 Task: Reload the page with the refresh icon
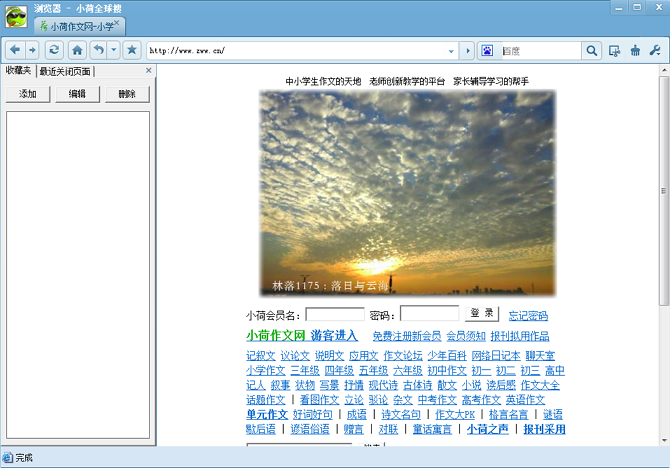click(x=54, y=50)
